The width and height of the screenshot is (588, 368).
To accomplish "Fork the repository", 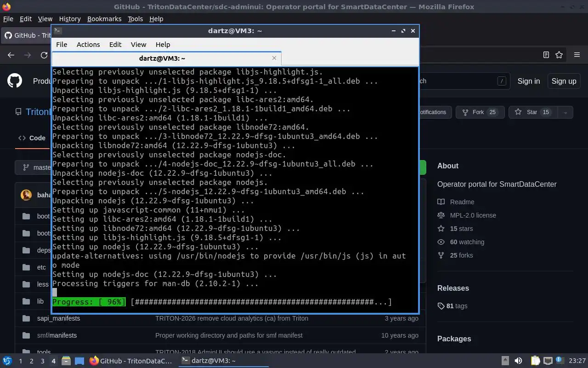I will pos(480,112).
